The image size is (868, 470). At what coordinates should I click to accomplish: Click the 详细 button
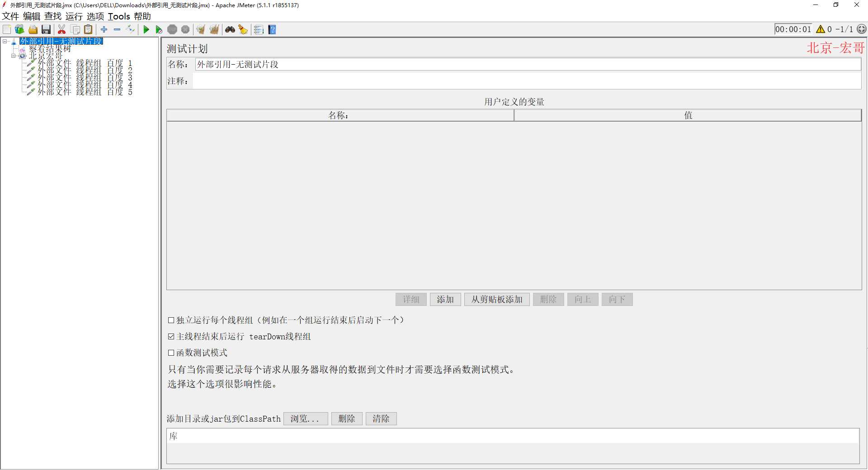[411, 299]
